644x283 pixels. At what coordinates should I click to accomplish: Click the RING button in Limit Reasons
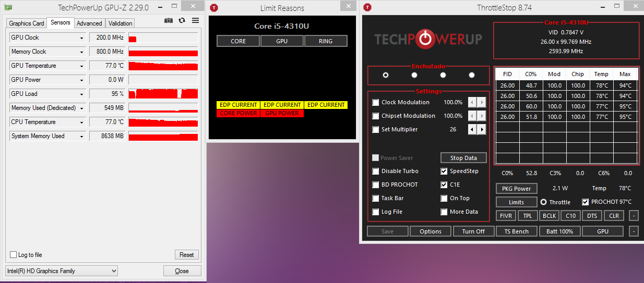[326, 41]
